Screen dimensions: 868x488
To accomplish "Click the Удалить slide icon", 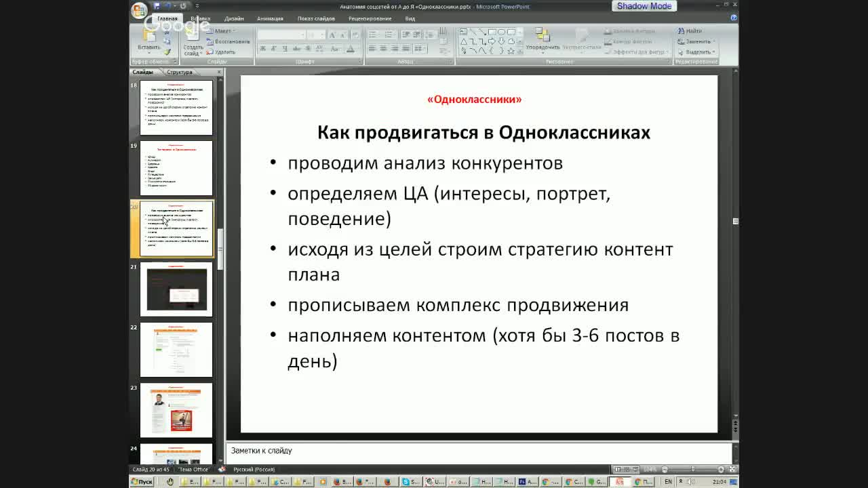I will pyautogui.click(x=223, y=51).
